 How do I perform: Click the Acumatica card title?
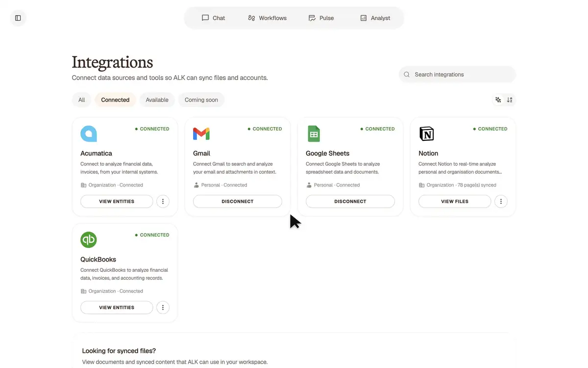(x=97, y=153)
